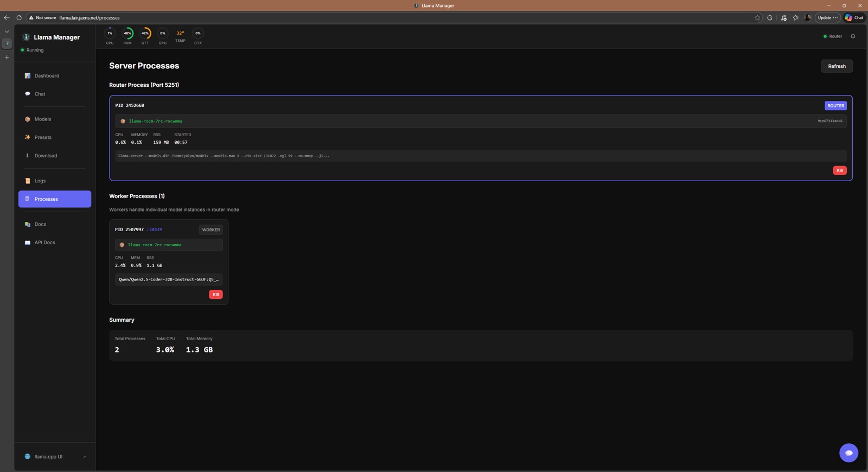Image resolution: width=868 pixels, height=472 pixels.
Task: Click the GPU usage gauge
Action: click(x=163, y=36)
